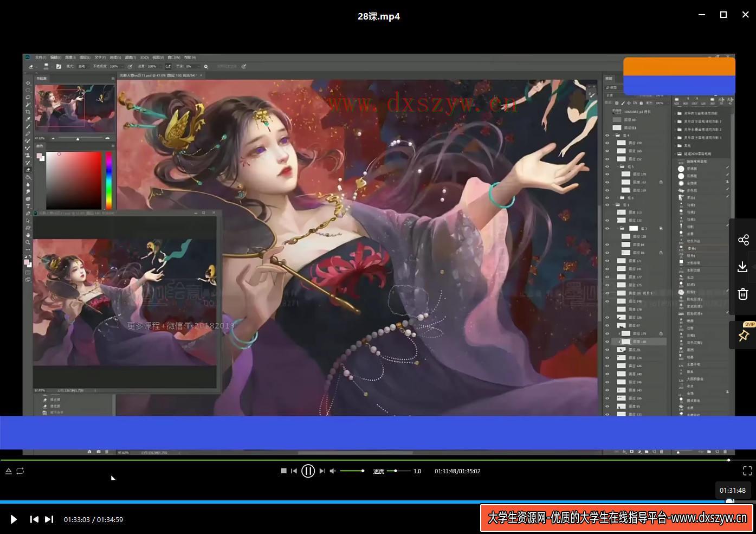Screen dimensions: 756x534
Task: Select the Move tool in Photoshop toolbar
Action: (28, 83)
